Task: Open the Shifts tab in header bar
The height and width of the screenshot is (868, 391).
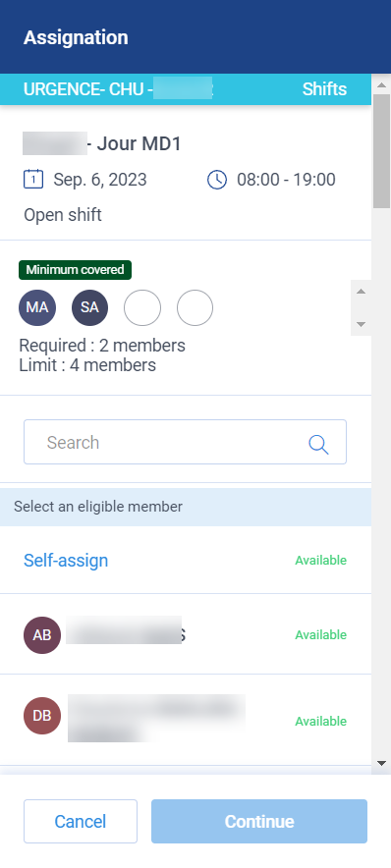Action: coord(324,89)
